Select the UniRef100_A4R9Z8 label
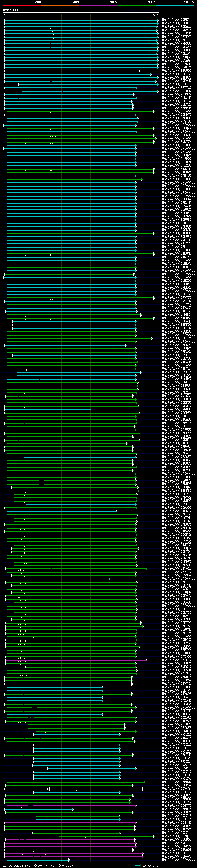This screenshot has height=868, width=197. pyautogui.click(x=177, y=616)
